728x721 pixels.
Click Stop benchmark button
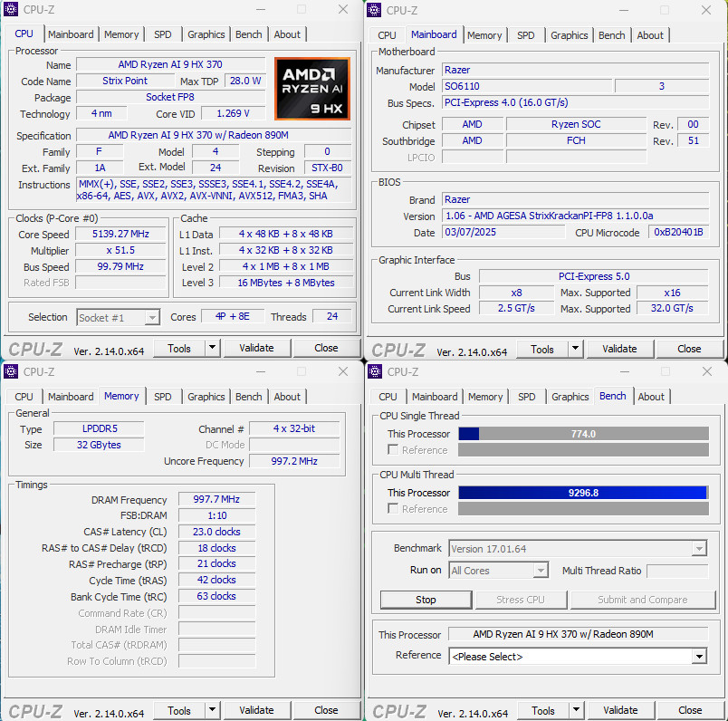tap(426, 600)
